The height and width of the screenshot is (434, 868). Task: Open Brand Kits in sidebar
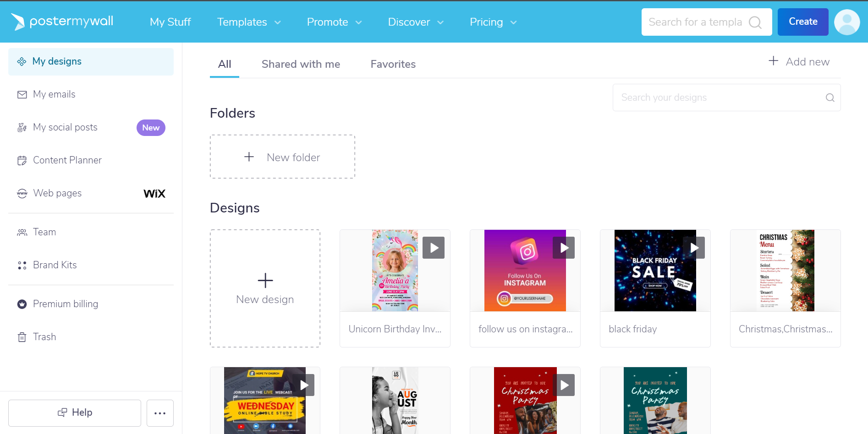55,265
